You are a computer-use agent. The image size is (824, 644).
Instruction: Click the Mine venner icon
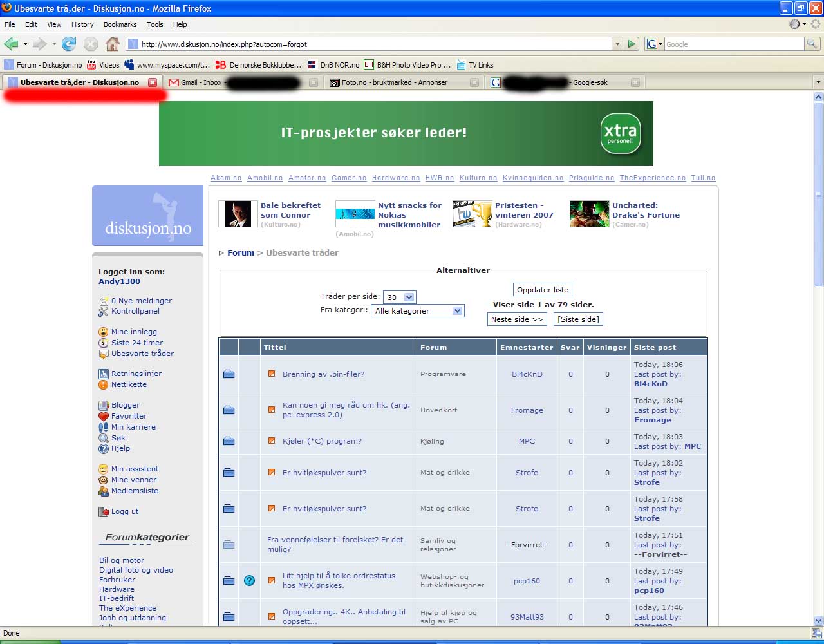pyautogui.click(x=104, y=480)
